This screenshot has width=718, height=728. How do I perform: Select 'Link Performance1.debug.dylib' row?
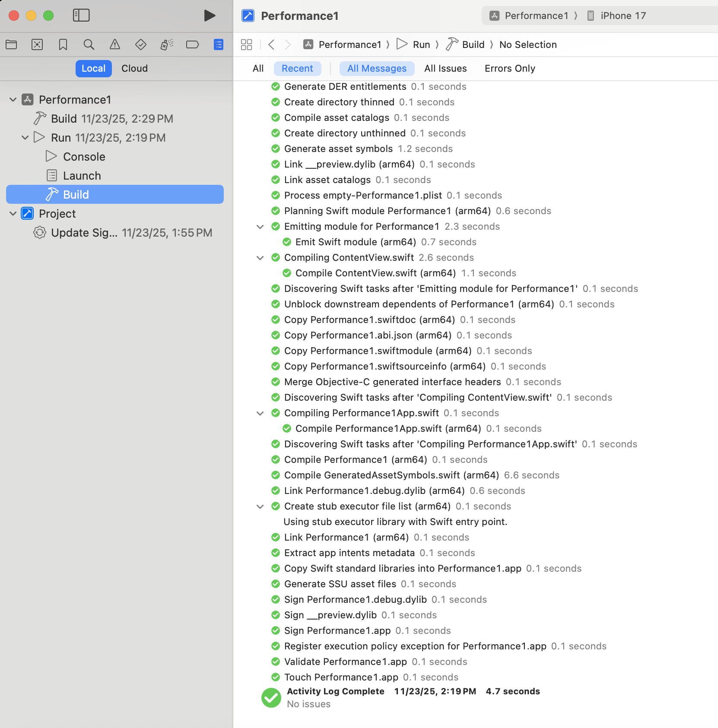pos(398,491)
